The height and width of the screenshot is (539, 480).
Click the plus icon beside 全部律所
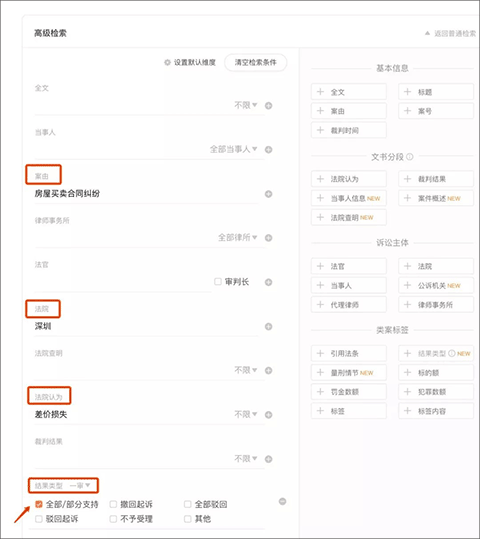[269, 238]
